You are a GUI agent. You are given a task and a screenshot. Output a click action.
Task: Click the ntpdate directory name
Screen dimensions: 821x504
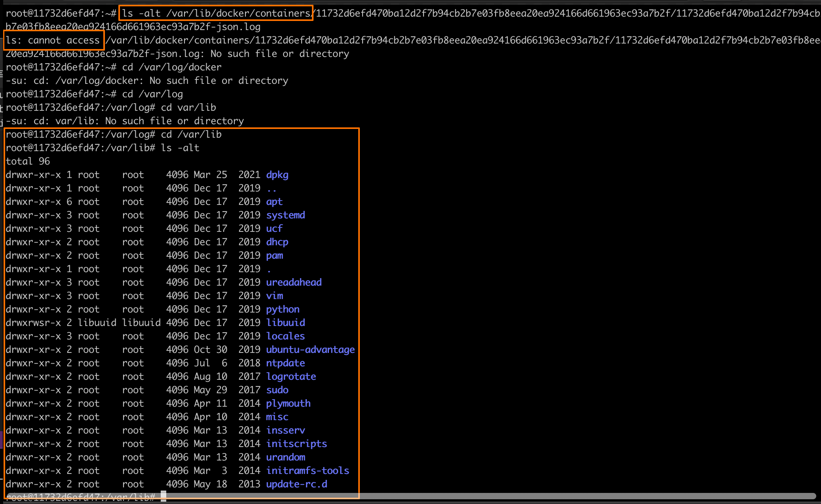[x=285, y=363]
